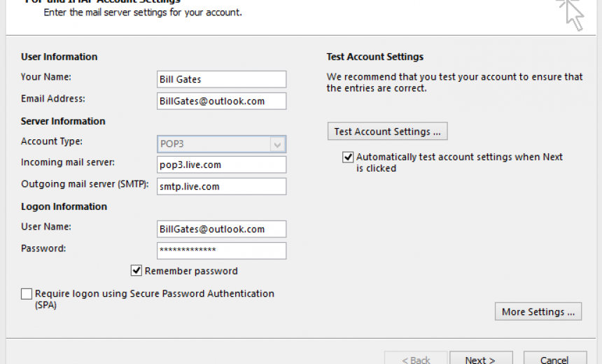Click into the Password field

(x=221, y=251)
